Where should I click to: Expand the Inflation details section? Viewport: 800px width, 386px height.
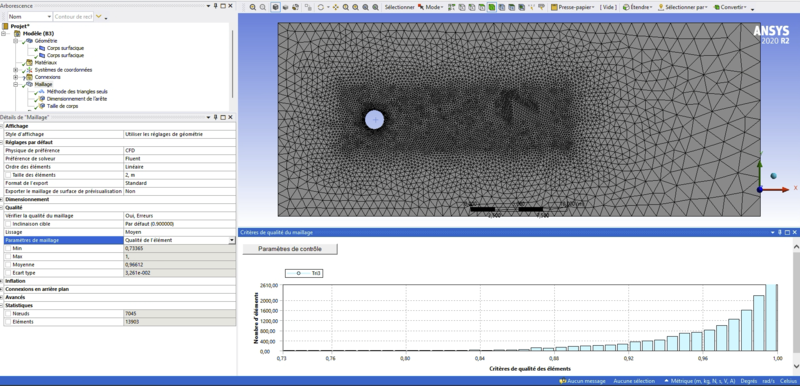tap(2, 281)
